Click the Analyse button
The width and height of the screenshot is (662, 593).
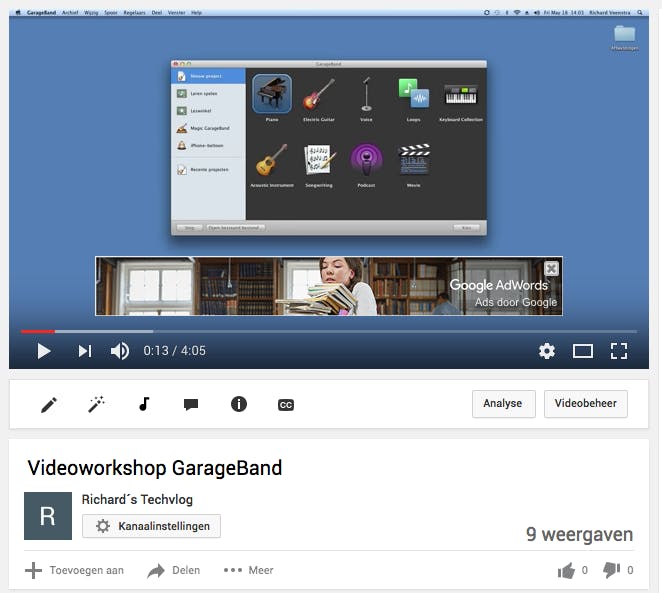click(x=503, y=403)
